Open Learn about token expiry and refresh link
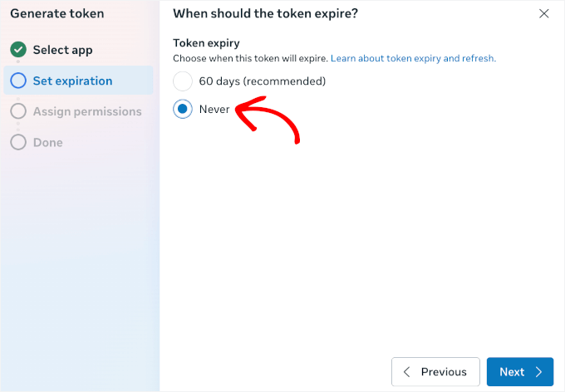The width and height of the screenshot is (565, 392). point(413,59)
